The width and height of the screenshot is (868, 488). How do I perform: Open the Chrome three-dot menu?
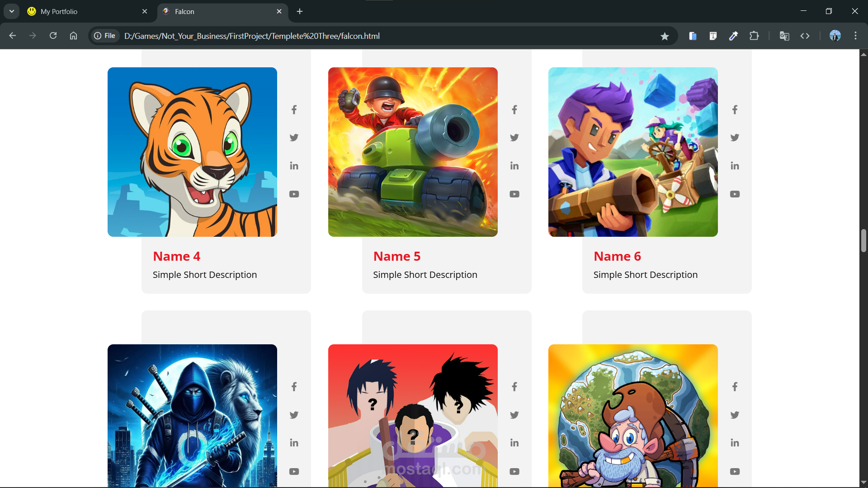point(855,36)
